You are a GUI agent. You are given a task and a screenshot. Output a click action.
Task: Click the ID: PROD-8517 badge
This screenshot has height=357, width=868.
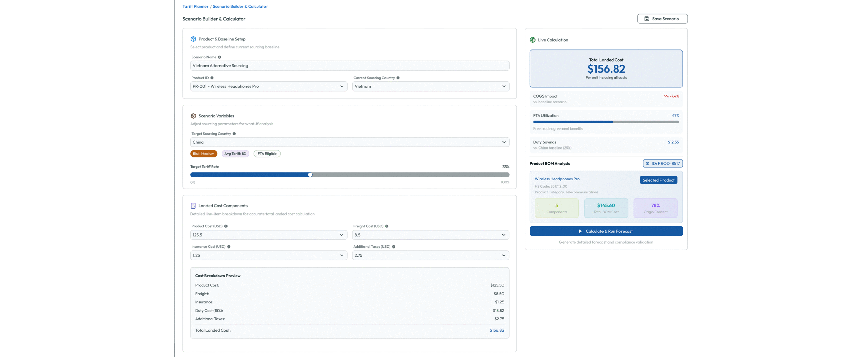coord(663,163)
